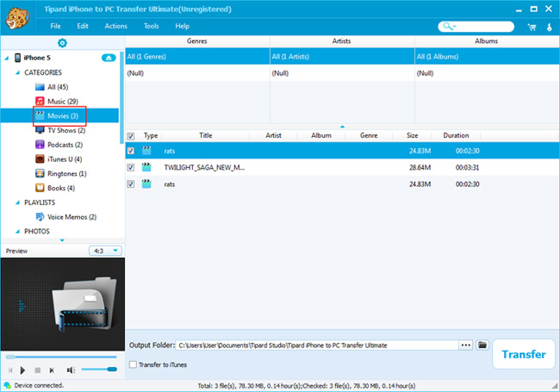Collapse the PHOTOS section
This screenshot has height=392, width=560.
(x=17, y=232)
